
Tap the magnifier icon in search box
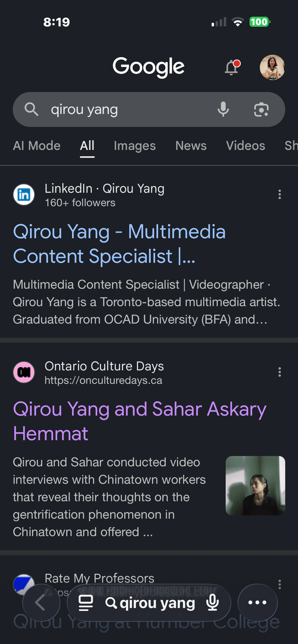click(31, 109)
